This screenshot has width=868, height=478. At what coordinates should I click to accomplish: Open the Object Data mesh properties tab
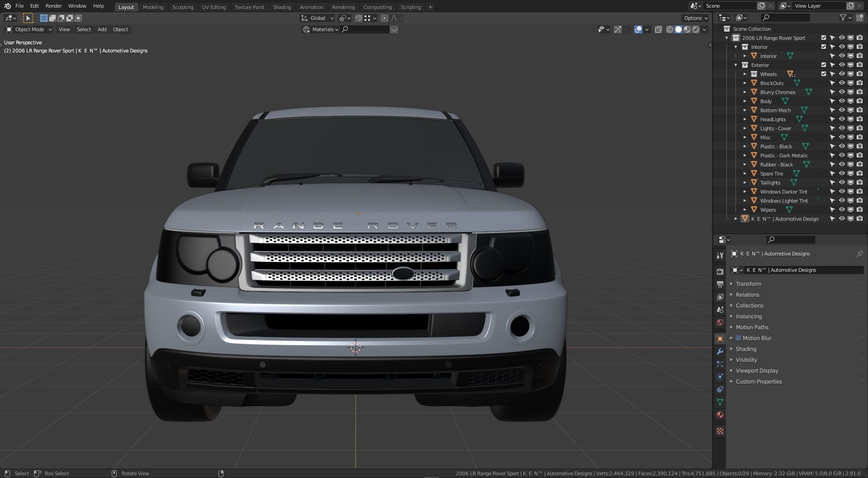click(x=720, y=402)
